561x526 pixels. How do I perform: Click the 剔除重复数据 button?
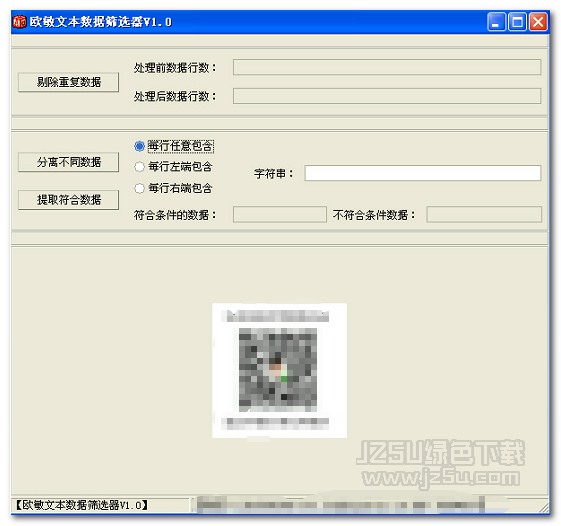click(68, 82)
